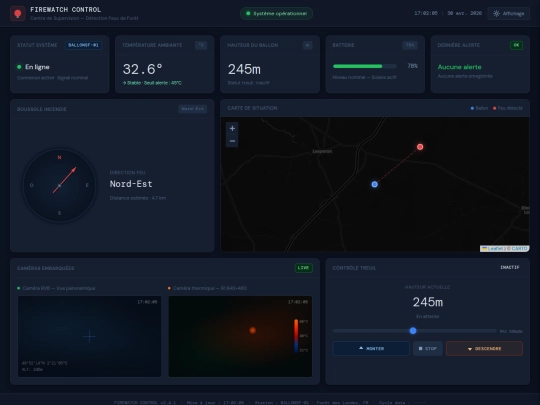540x405 pixels.
Task: Click the CAMÉRAS EMBARQUÉES panel title
Action: click(x=45, y=268)
